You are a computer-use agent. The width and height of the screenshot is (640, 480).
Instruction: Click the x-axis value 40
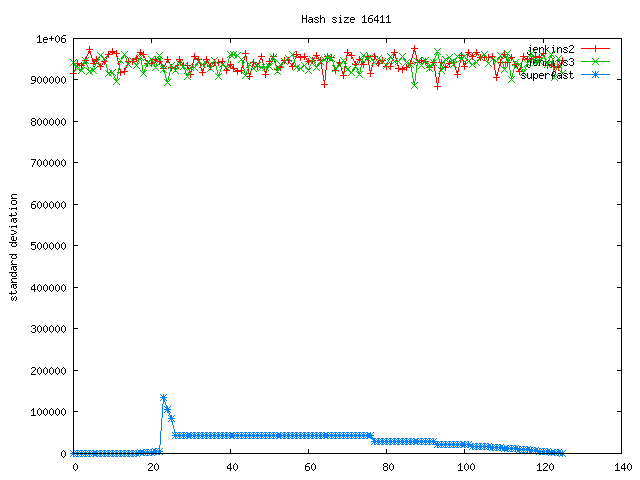click(232, 467)
